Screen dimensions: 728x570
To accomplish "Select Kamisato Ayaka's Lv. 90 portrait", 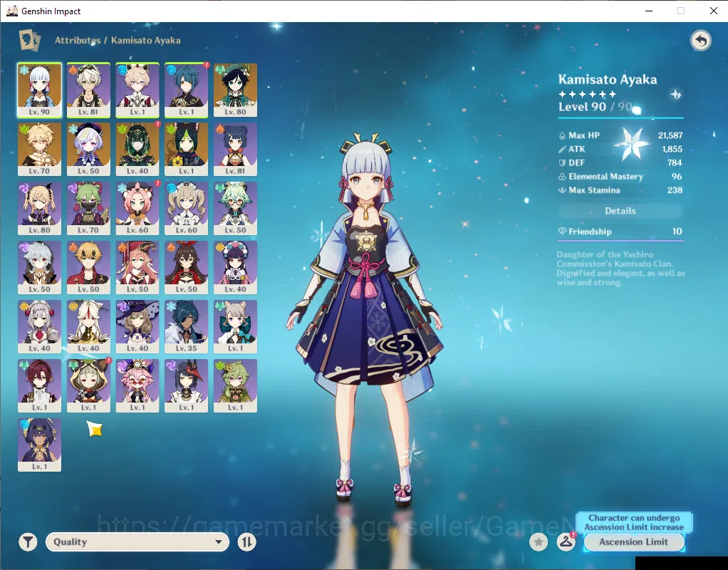I will (x=39, y=90).
